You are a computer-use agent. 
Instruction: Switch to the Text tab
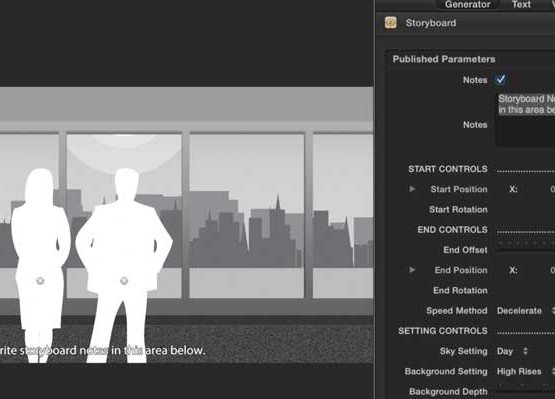(x=521, y=4)
